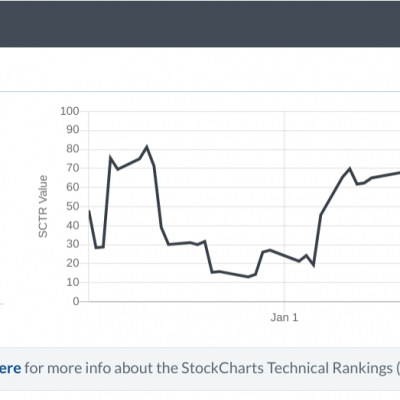Click the line's dip near 19 after Jan 1
400x400 pixels.
(313, 265)
